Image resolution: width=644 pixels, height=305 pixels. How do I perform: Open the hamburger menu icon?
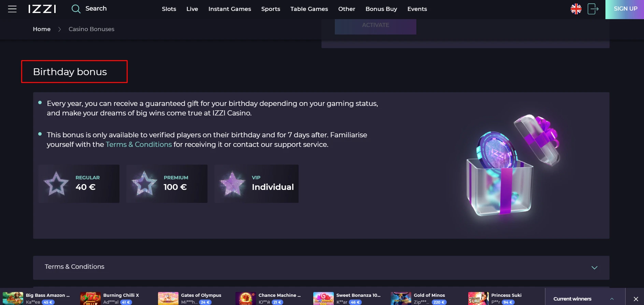12,9
